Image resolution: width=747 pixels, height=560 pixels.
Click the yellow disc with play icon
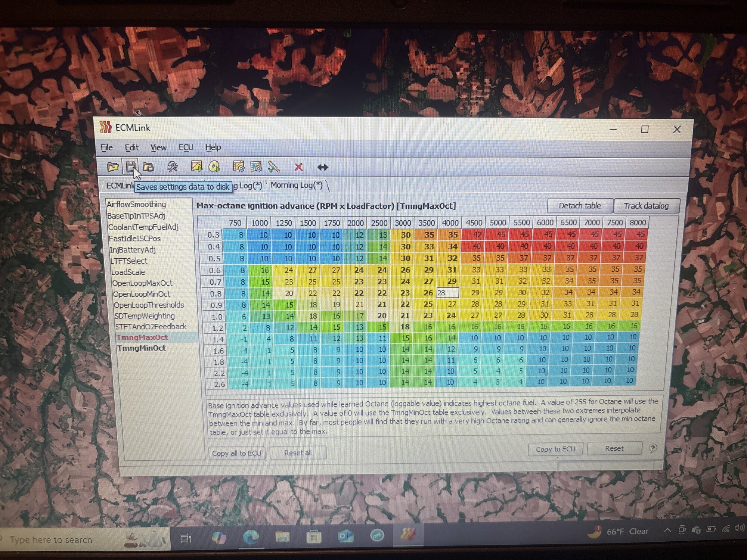(214, 167)
